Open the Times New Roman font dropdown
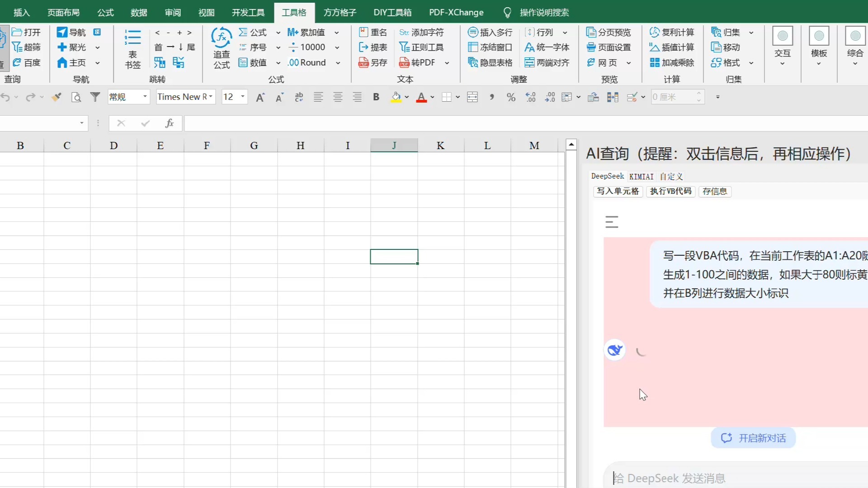Image resolution: width=868 pixels, height=488 pixels. 211,97
